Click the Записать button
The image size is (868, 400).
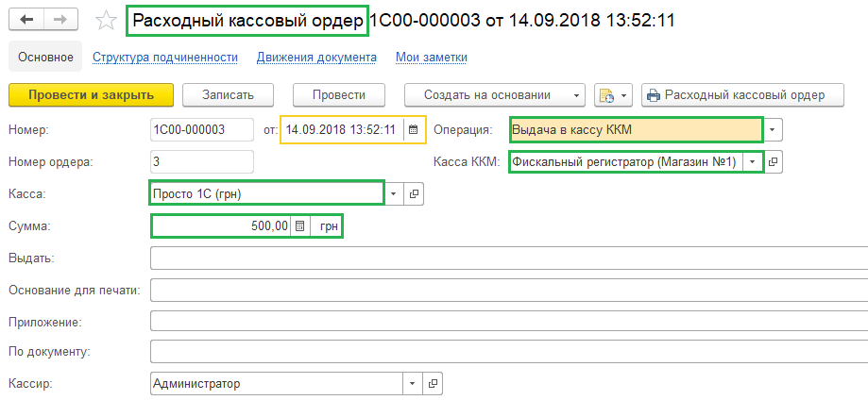pyautogui.click(x=228, y=95)
